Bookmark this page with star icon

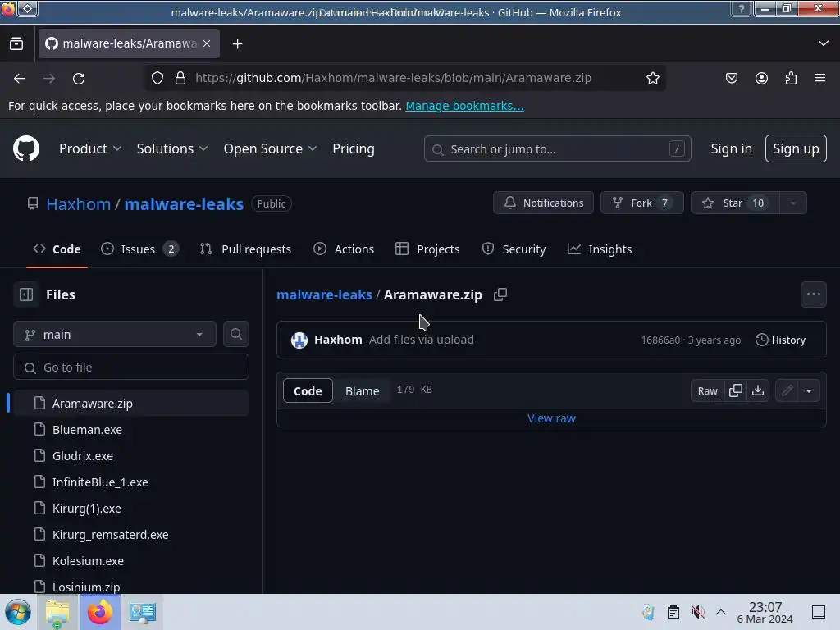coord(652,78)
